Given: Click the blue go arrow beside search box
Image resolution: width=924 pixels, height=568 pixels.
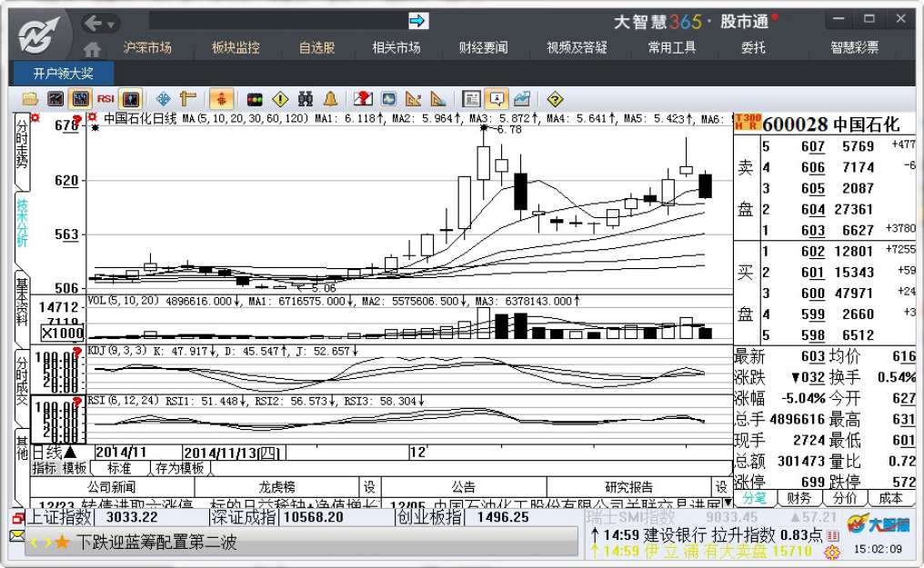Looking at the screenshot, I should tap(417, 21).
